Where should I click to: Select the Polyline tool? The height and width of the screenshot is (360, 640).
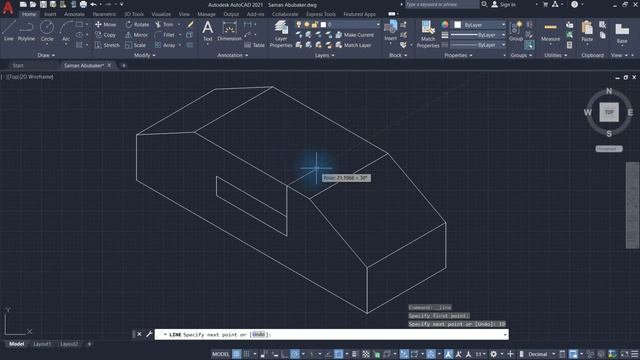pos(26,31)
